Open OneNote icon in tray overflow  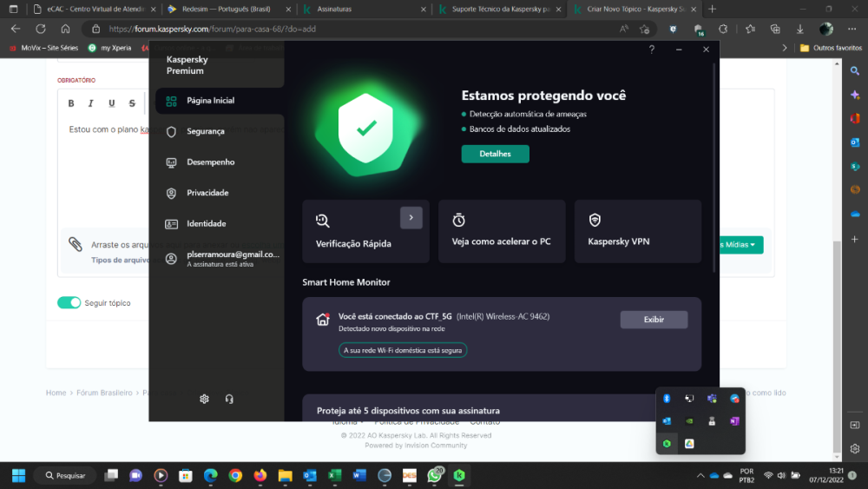coord(734,421)
